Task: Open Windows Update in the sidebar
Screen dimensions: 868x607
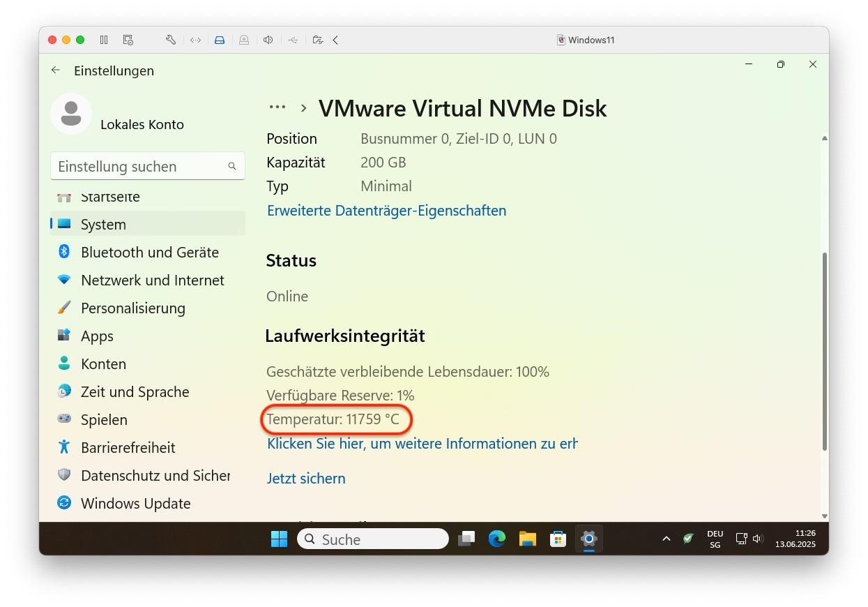Action: click(x=148, y=503)
